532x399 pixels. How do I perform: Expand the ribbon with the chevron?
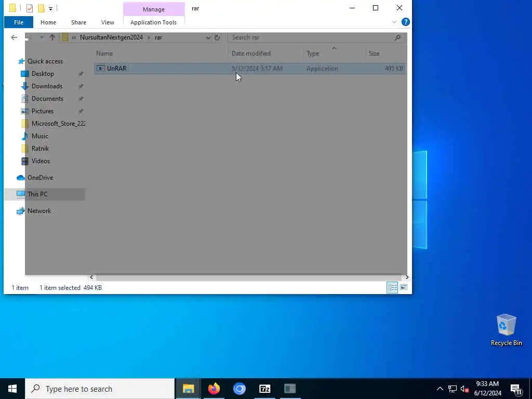click(x=394, y=22)
